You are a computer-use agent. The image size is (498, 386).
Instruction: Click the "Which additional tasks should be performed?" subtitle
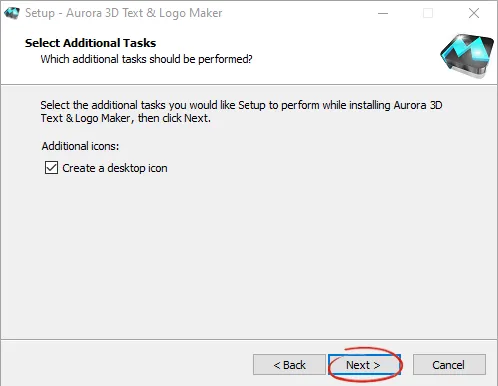point(146,59)
